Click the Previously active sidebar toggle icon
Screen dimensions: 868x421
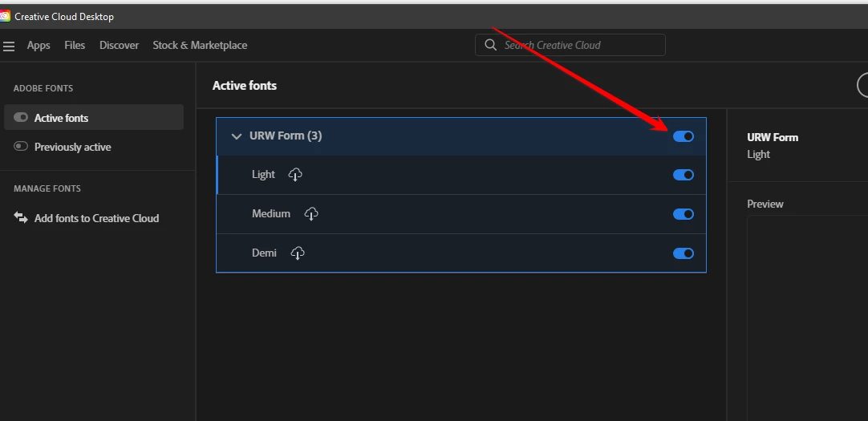21,146
